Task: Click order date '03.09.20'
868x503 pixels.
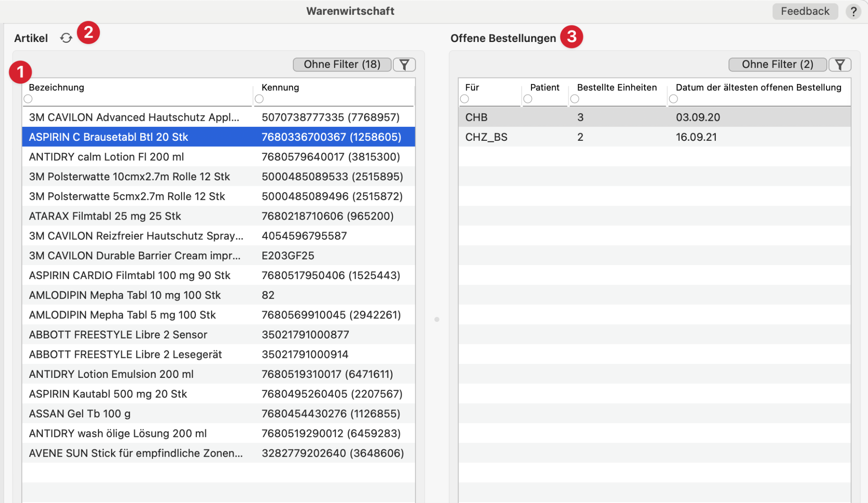Action: tap(698, 117)
